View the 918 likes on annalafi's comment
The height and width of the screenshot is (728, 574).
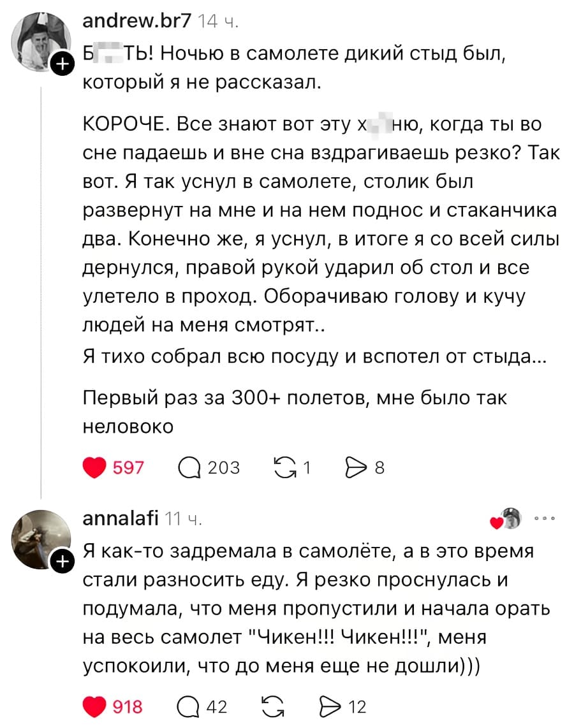(x=126, y=706)
